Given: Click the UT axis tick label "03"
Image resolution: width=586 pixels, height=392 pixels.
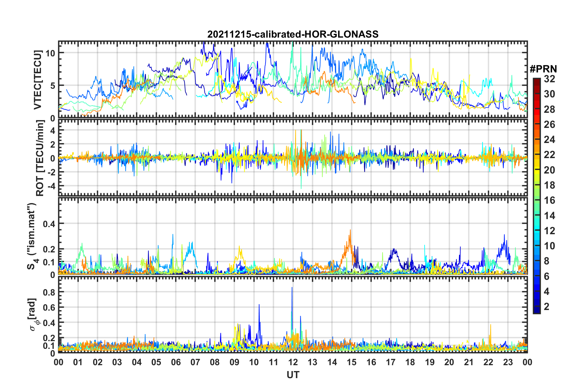Looking at the screenshot, I should pos(117,362).
